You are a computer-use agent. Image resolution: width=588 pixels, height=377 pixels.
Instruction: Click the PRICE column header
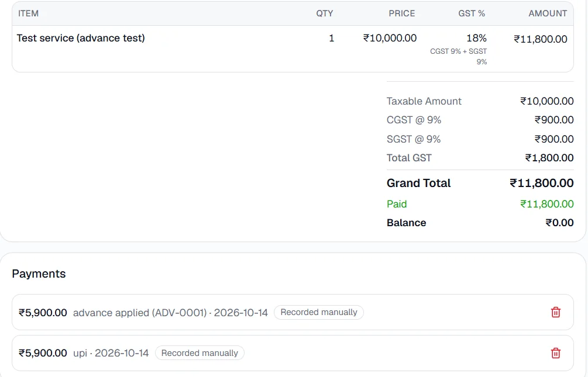point(401,13)
